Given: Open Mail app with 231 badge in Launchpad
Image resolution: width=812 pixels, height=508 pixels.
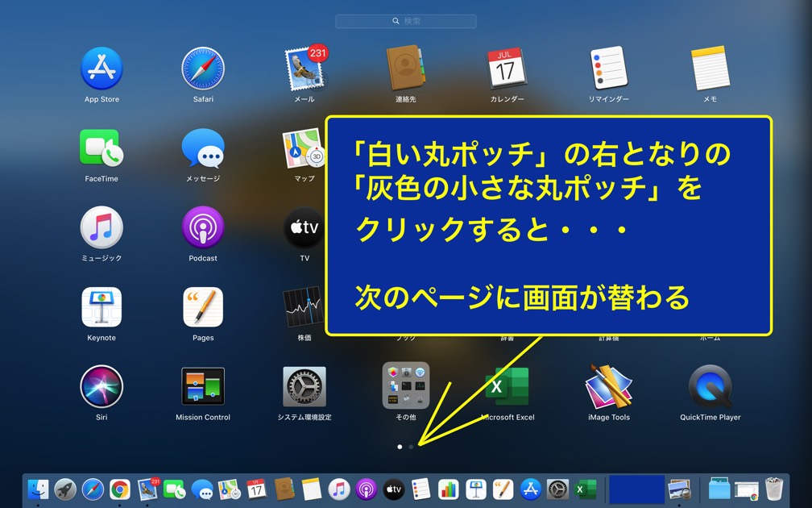Looking at the screenshot, I should click(x=304, y=69).
